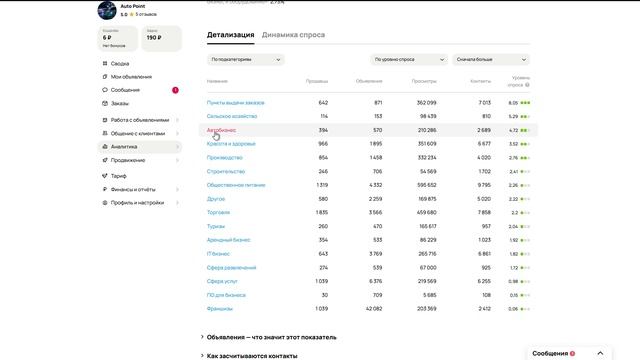Image resolution: width=640 pixels, height=360 pixels.
Task: Expand the Сообщения chat widget chevron
Action: point(600,353)
